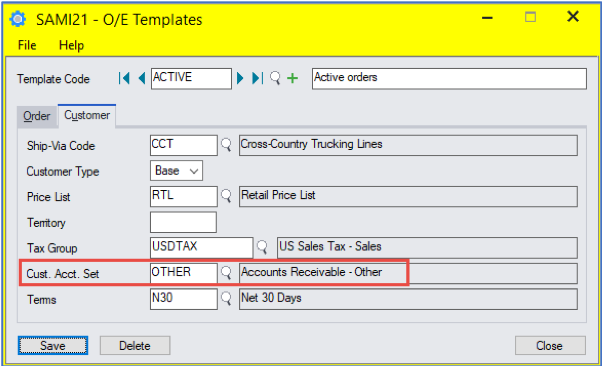The width and height of the screenshot is (602, 366).
Task: Click Net 30 Days description
Action: pos(408,299)
